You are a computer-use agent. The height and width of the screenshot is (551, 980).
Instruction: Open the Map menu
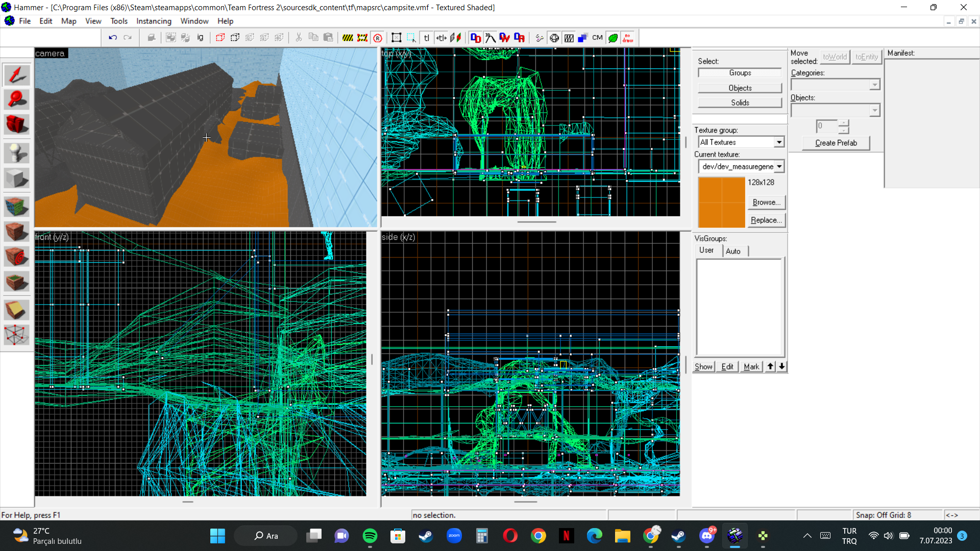(68, 21)
